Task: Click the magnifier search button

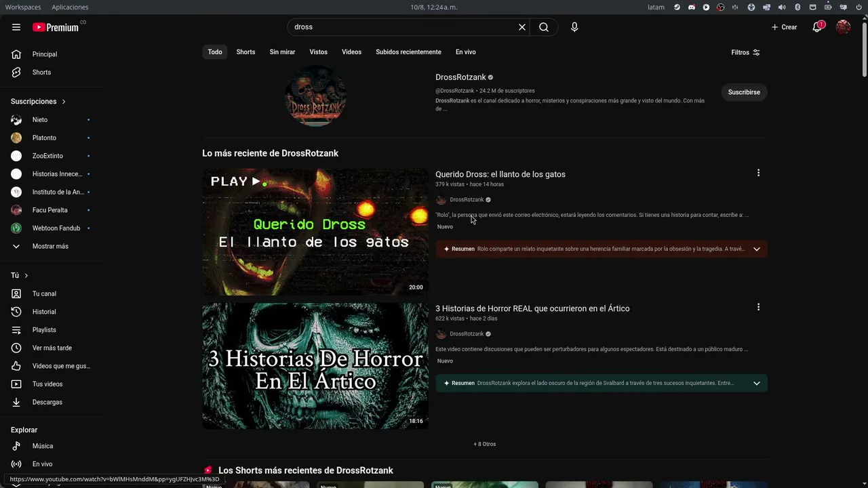Action: [544, 27]
